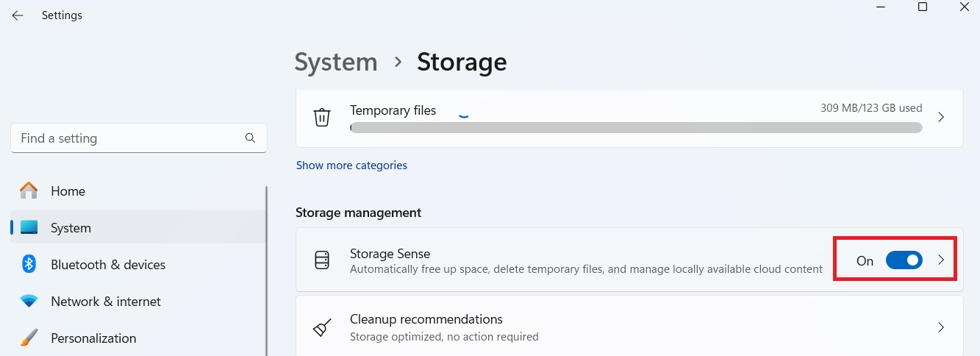Click the sidebar scrollbar

click(x=266, y=270)
